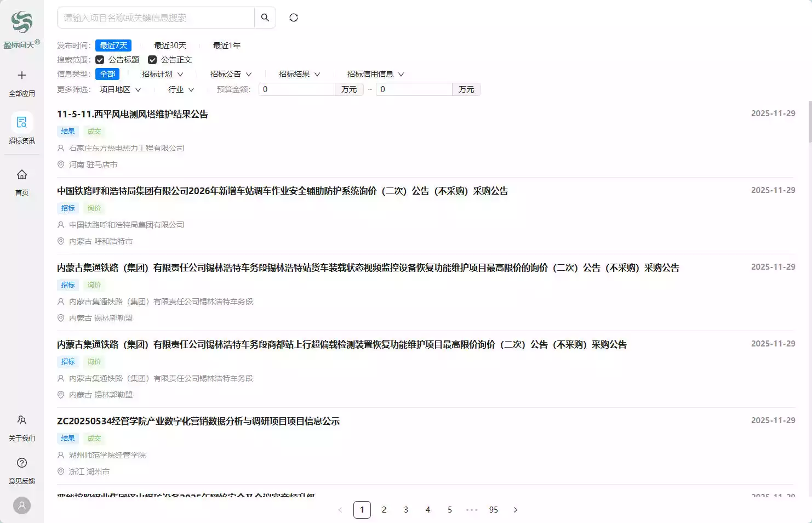Open 行业 filter dropdown
This screenshot has width=812, height=523.
tap(181, 89)
